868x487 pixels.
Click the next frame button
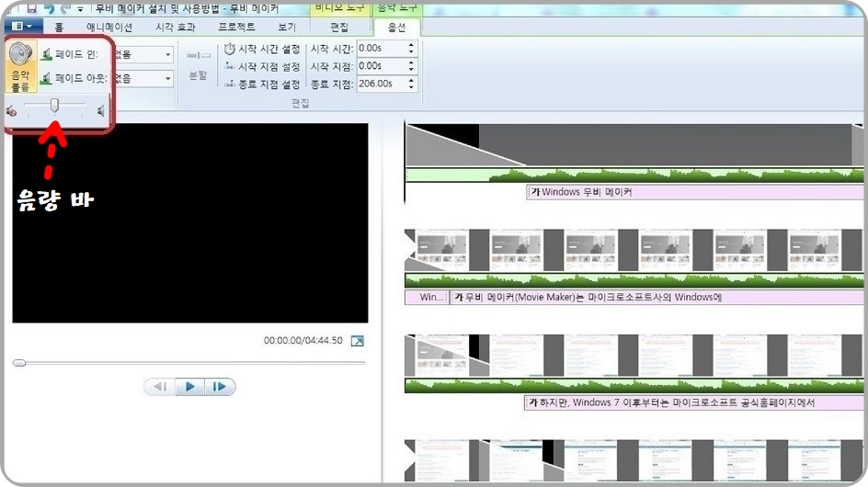click(220, 386)
